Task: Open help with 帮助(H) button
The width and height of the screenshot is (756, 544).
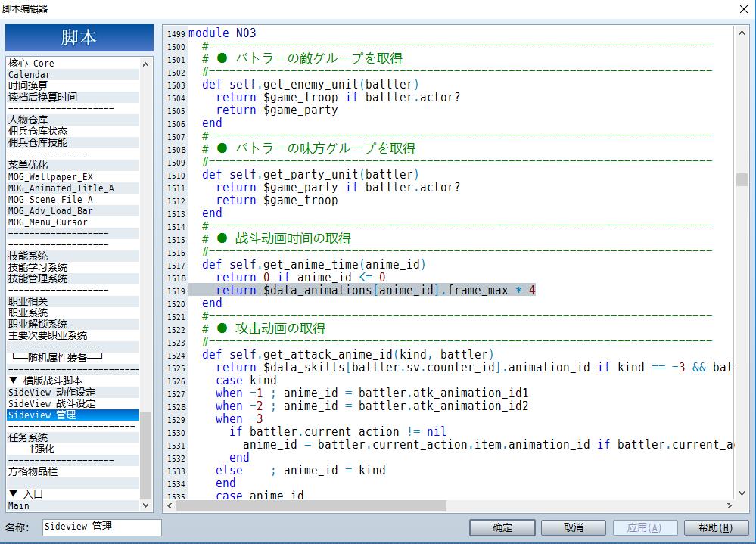Action: click(716, 527)
